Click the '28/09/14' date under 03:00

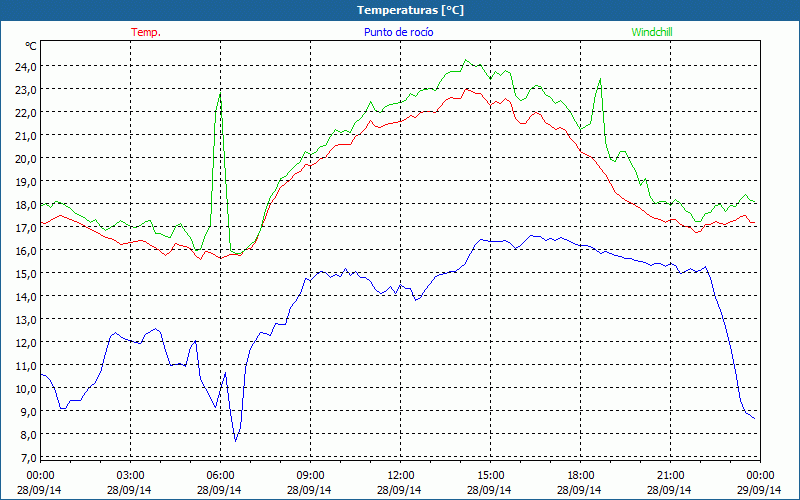[129, 490]
